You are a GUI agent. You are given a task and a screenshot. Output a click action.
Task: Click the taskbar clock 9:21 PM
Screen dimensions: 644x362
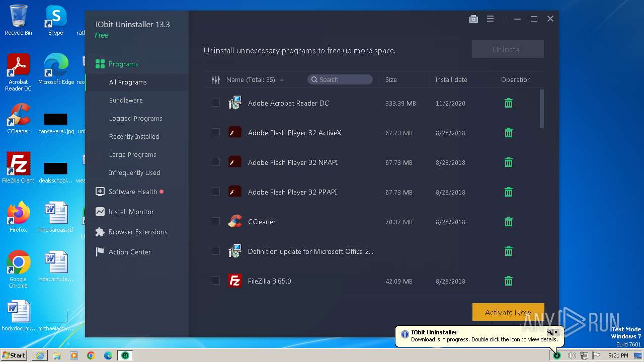(618, 355)
